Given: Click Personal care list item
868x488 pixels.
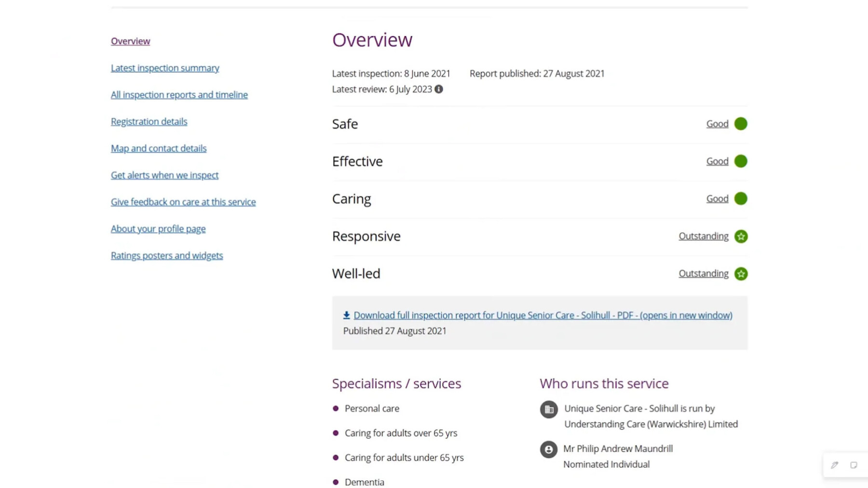Looking at the screenshot, I should (372, 409).
